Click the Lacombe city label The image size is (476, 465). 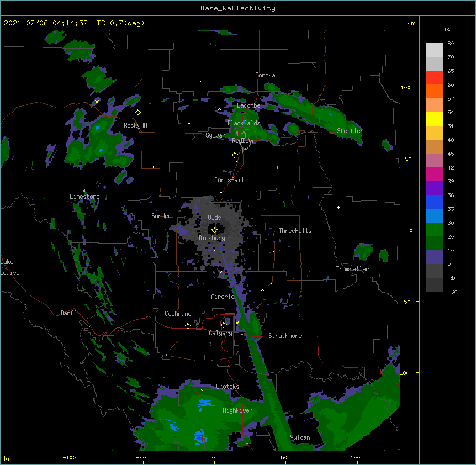248,105
